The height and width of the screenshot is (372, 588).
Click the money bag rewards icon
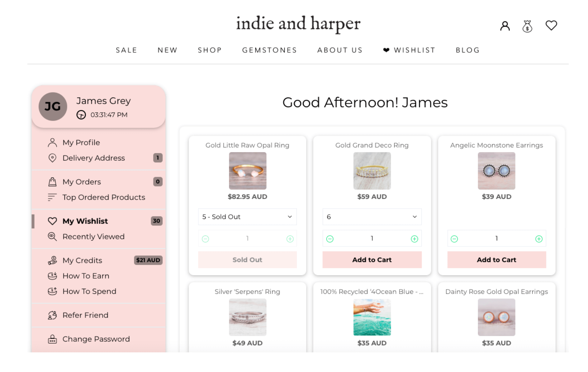click(x=527, y=26)
